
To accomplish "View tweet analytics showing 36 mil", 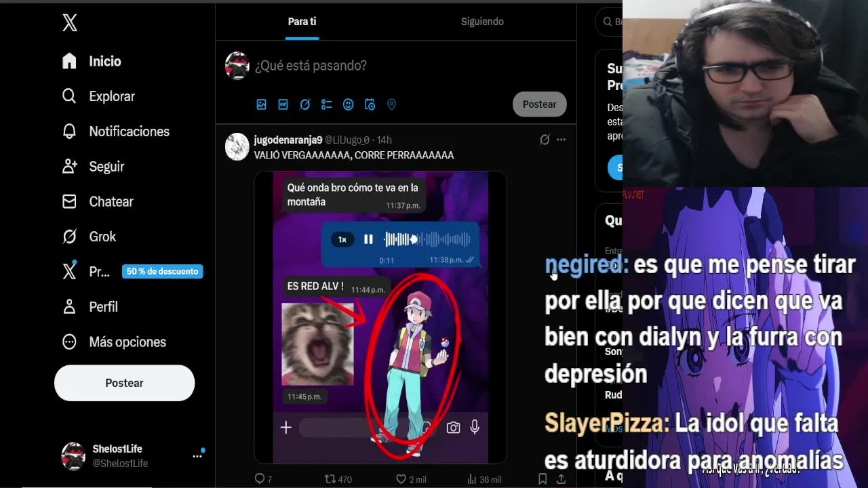I will pos(484,479).
